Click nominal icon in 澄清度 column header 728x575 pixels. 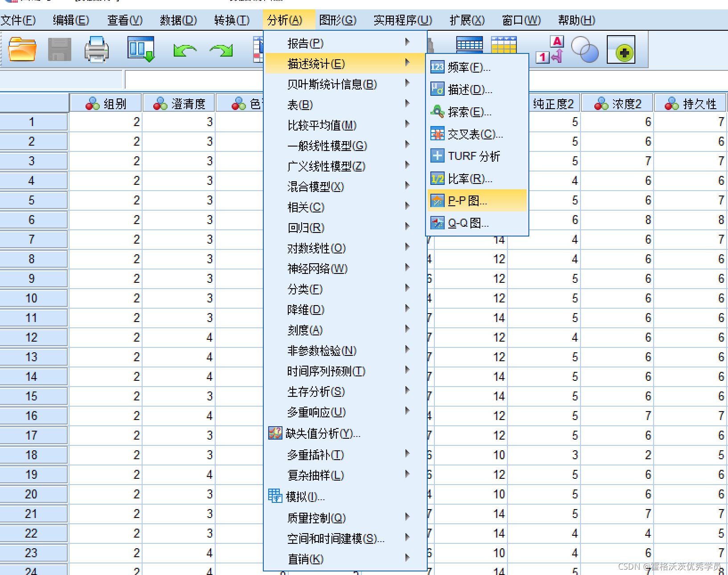(160, 104)
